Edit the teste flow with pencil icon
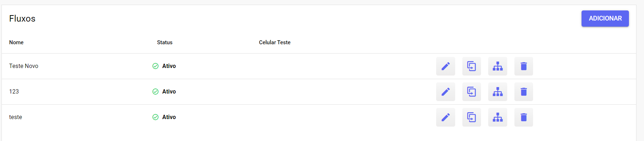Viewport: 644px width, 141px height. point(445,117)
